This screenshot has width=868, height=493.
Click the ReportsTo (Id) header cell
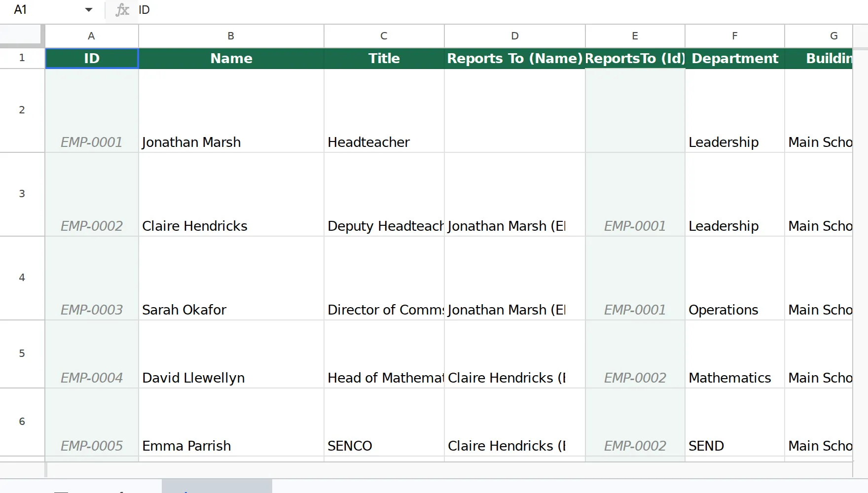pyautogui.click(x=635, y=58)
